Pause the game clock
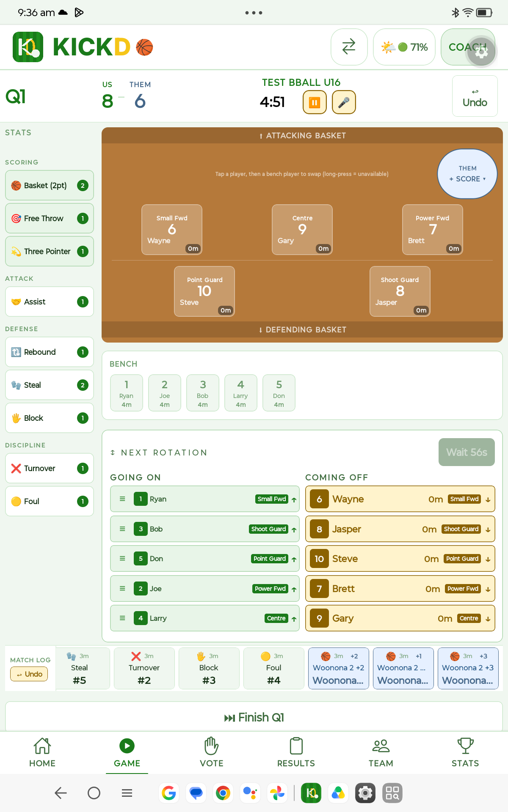Viewport: 508px width, 812px height. click(x=315, y=102)
